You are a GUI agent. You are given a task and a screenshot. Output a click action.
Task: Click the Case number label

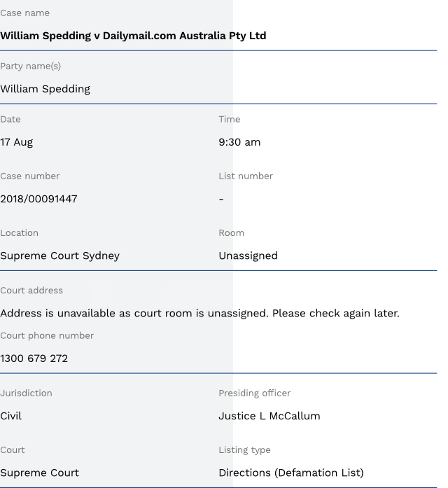click(x=29, y=176)
